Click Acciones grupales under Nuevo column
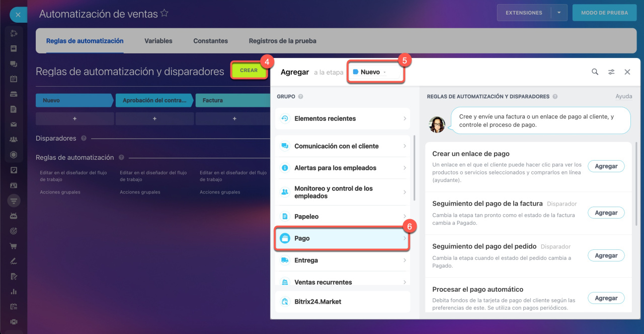Viewport: 644px width, 334px height. coord(60,192)
